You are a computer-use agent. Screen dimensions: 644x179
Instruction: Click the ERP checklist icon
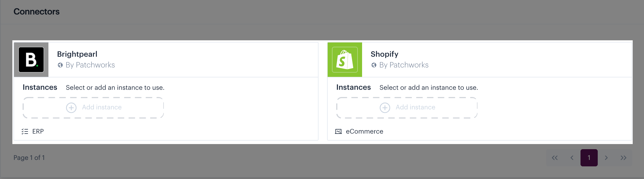point(25,131)
